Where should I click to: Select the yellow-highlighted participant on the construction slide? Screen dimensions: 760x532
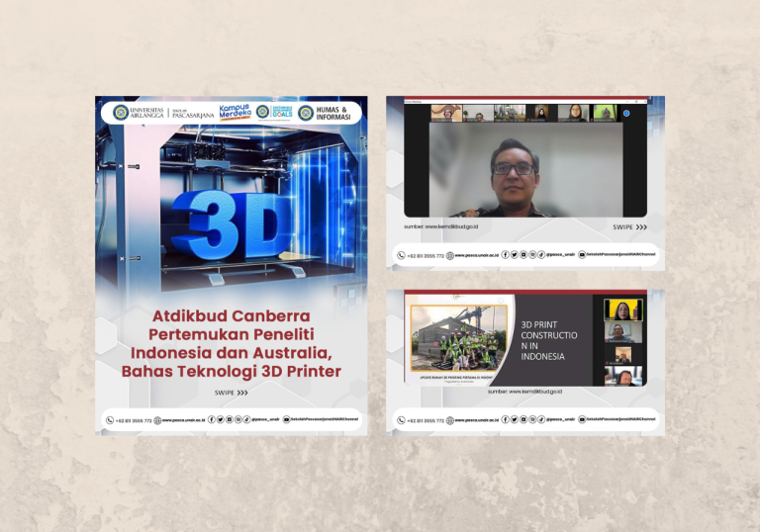coord(623,310)
